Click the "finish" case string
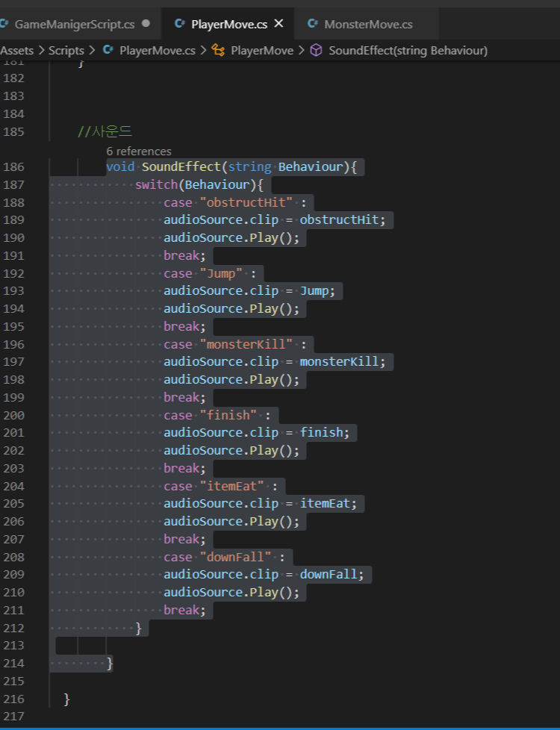 (x=228, y=415)
